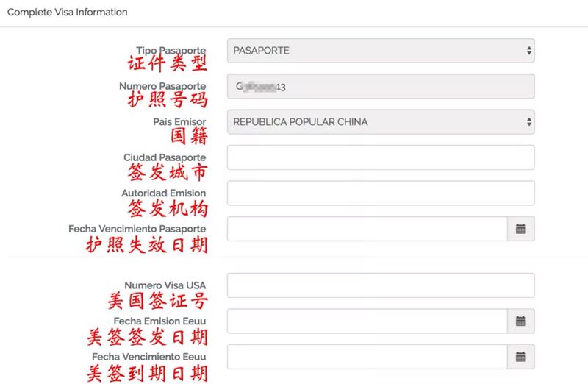588x384 pixels.
Task: Click the Numero Pasaporte field
Action: 381,87
